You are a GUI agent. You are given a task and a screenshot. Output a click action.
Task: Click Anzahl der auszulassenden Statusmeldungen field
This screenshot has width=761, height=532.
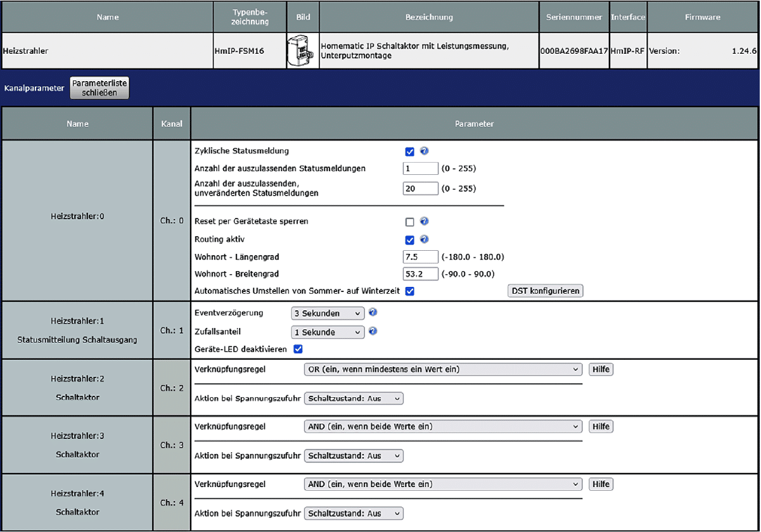[421, 169]
